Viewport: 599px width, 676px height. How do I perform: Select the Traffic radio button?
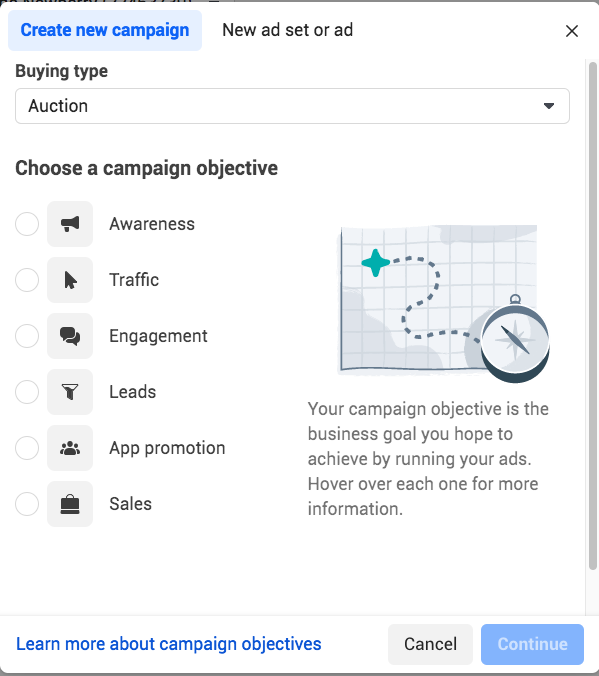[x=27, y=280]
